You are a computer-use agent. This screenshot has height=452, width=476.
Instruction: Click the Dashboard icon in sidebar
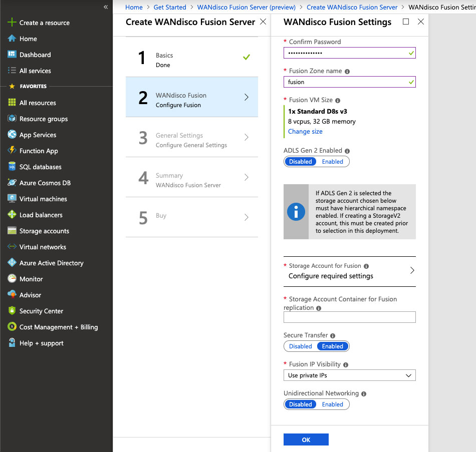(12, 54)
